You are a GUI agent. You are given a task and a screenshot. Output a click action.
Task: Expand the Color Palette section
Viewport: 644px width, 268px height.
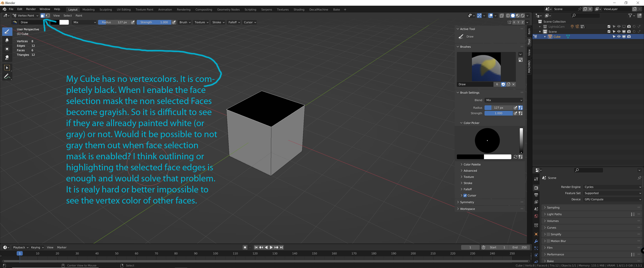(472, 164)
